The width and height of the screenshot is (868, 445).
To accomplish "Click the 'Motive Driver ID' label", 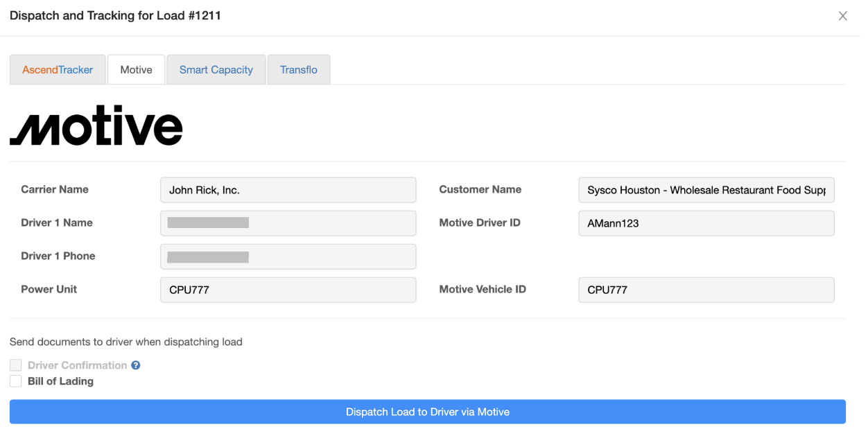I will click(480, 222).
